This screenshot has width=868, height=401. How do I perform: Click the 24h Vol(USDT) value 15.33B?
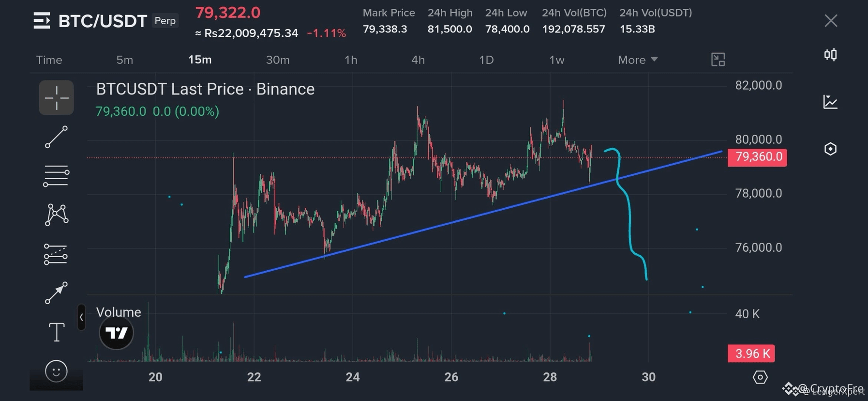[637, 30]
